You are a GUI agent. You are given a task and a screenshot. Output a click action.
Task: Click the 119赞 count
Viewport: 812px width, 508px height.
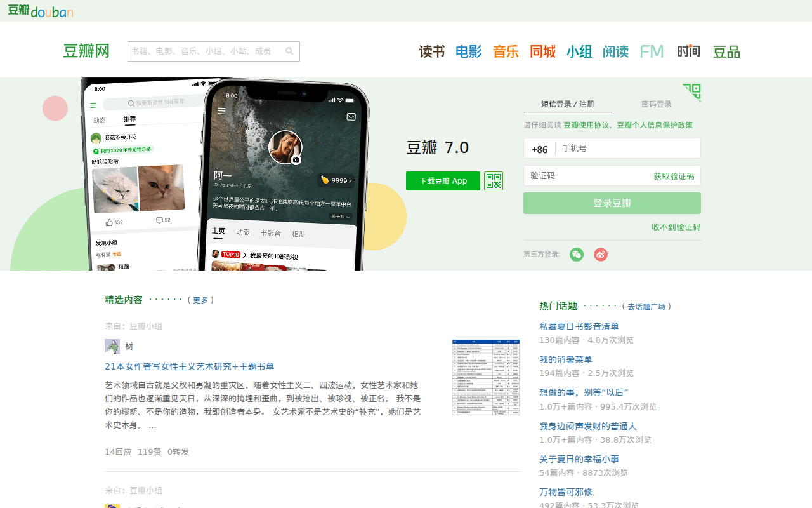(x=150, y=452)
